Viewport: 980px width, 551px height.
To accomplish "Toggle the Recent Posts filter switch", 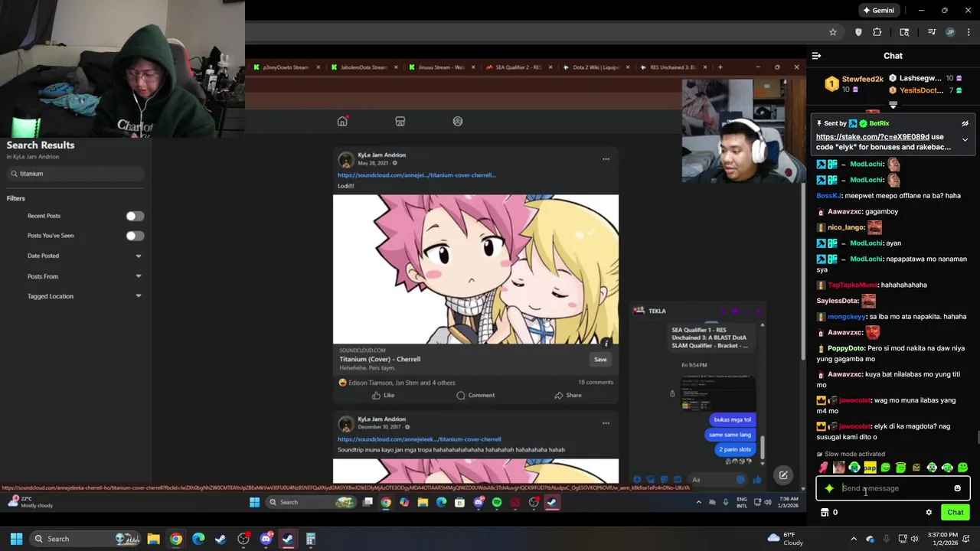I will point(135,216).
